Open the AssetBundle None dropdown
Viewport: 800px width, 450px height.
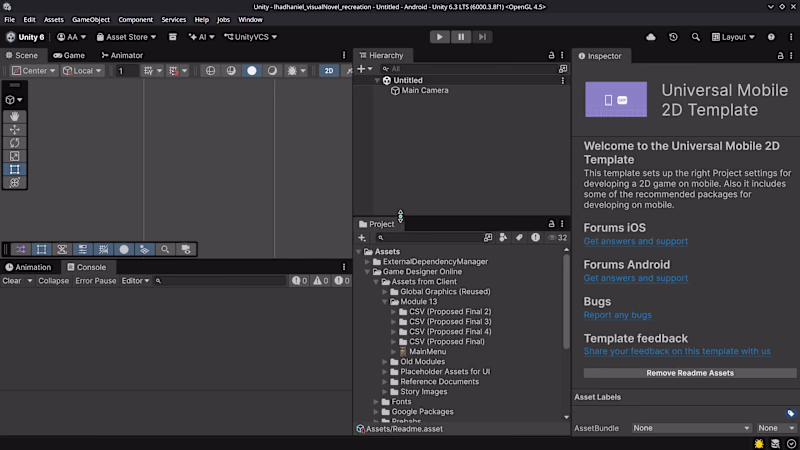tap(691, 428)
